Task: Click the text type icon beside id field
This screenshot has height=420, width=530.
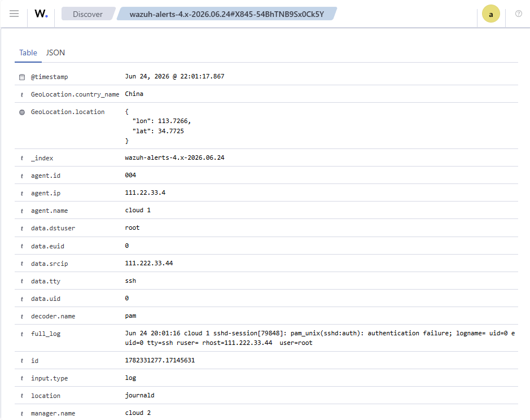Action: [x=22, y=361]
